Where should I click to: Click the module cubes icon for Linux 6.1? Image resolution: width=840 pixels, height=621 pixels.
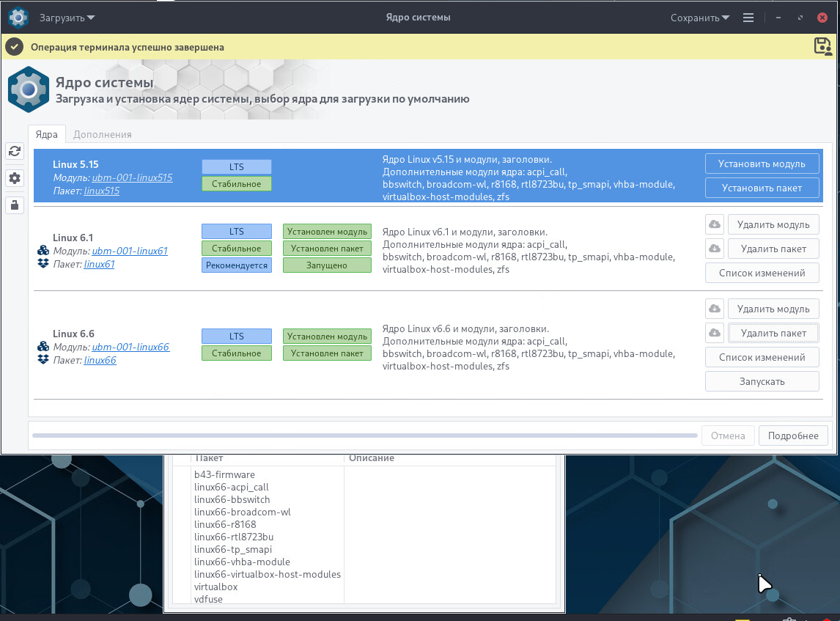[x=43, y=251]
